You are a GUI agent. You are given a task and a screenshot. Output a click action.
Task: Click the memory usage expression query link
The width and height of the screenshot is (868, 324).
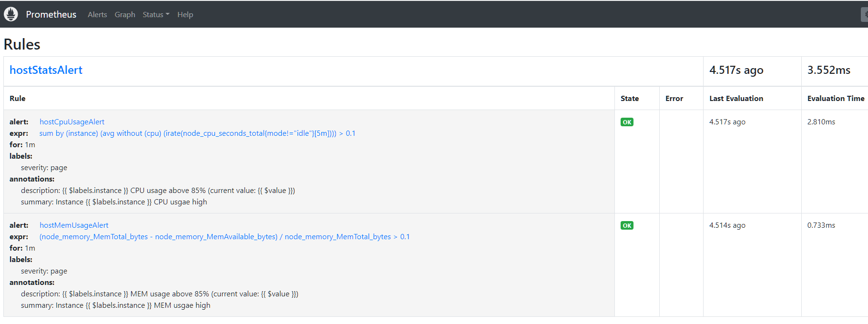tap(224, 237)
